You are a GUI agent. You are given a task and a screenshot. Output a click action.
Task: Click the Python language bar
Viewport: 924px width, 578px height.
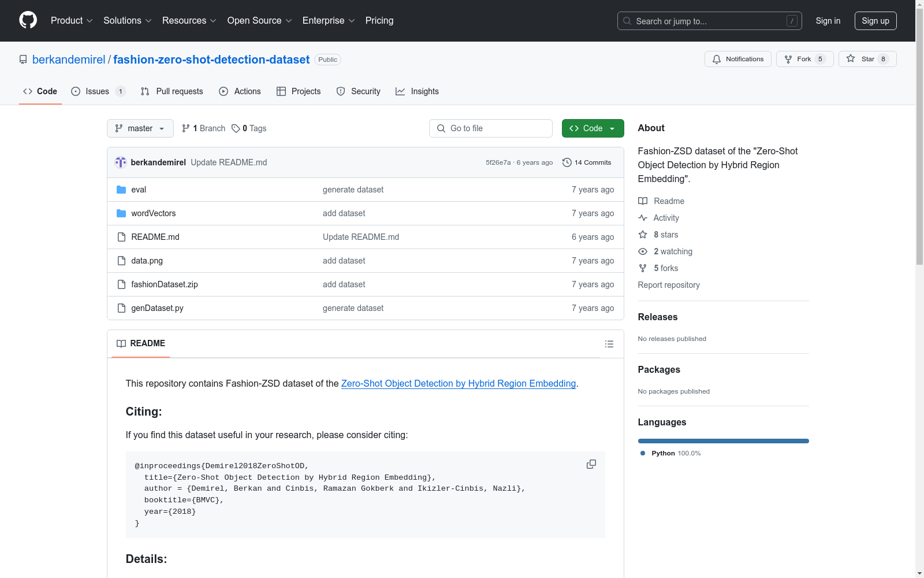[724, 441]
